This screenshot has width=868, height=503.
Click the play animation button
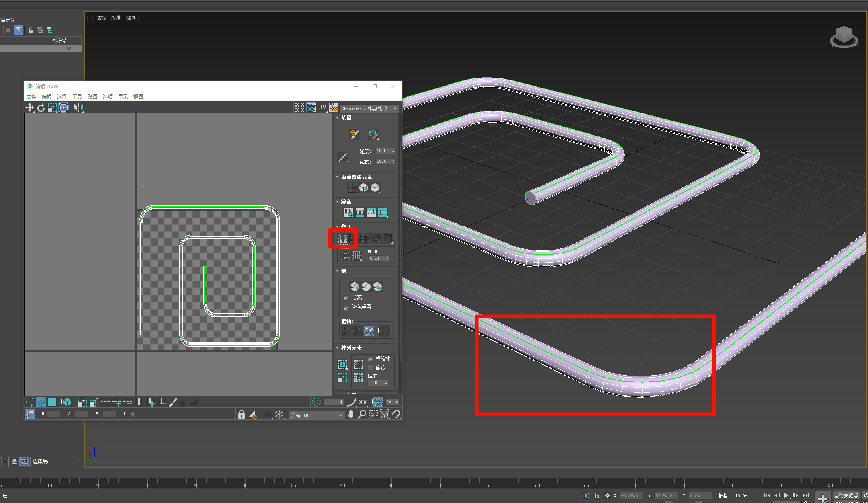click(786, 495)
